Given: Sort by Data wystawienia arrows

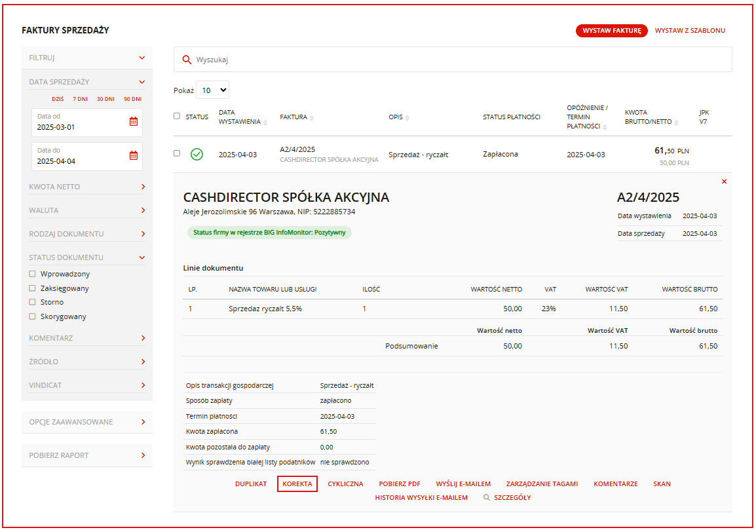Looking at the screenshot, I should point(265,123).
